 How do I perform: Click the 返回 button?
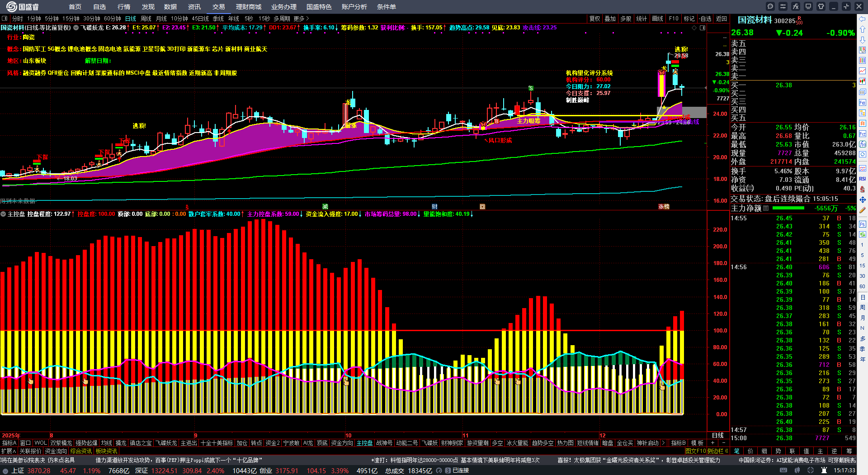[722, 19]
